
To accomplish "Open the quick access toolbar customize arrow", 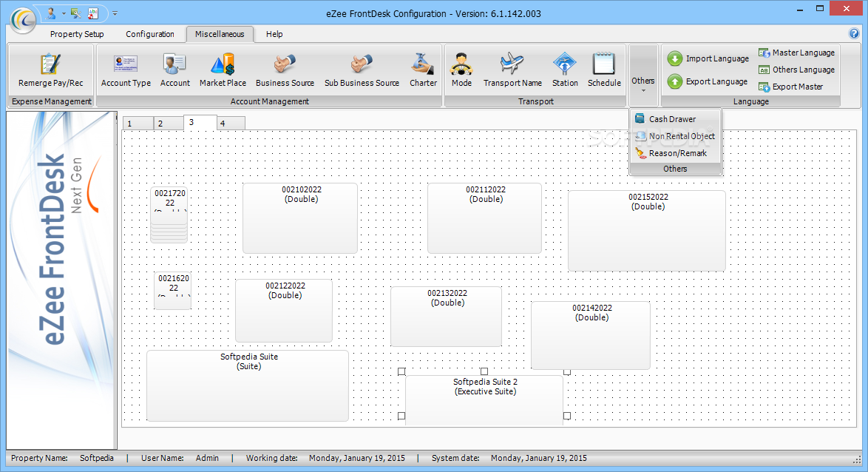I will point(115,13).
